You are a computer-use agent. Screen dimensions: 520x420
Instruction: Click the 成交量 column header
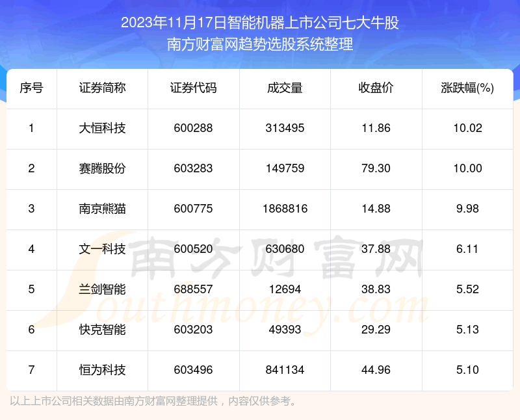click(285, 88)
